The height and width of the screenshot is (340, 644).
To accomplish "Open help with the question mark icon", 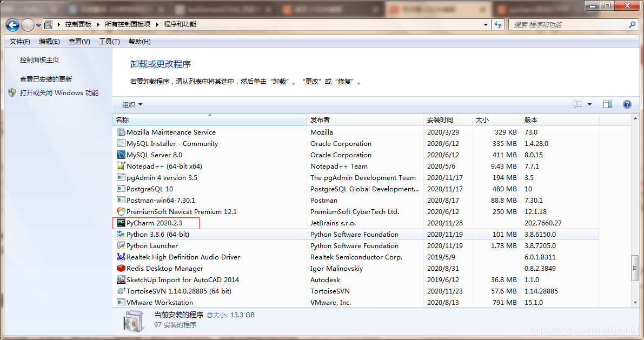I will click(x=627, y=104).
